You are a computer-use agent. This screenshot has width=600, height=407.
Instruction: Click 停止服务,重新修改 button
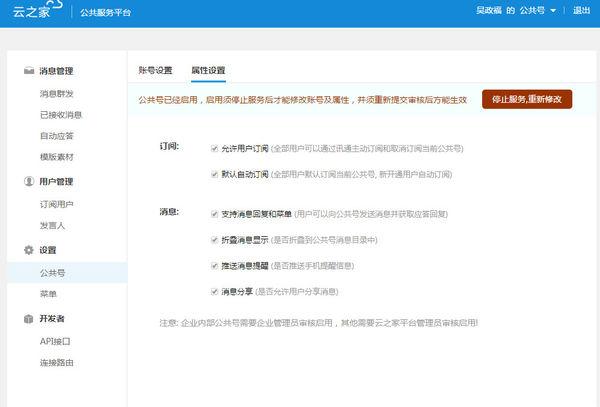[x=527, y=99]
